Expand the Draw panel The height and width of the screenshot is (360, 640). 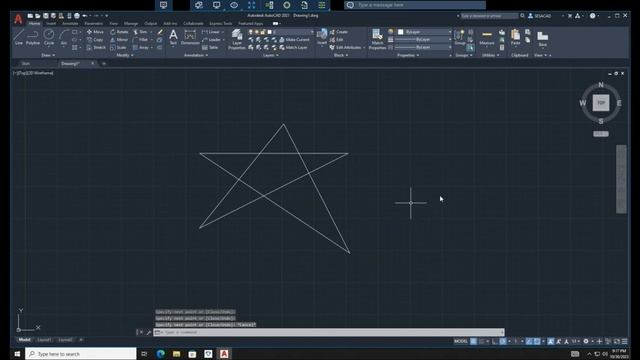(48, 55)
